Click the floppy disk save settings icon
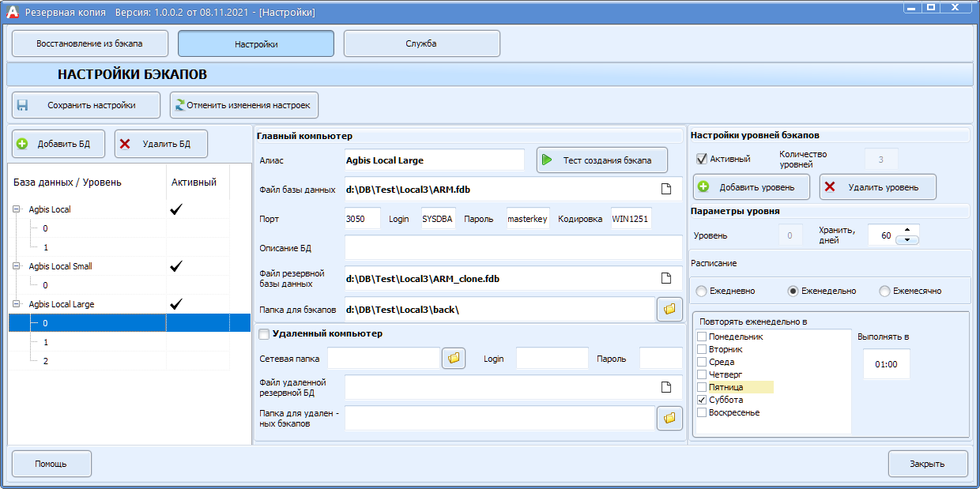 pyautogui.click(x=23, y=105)
